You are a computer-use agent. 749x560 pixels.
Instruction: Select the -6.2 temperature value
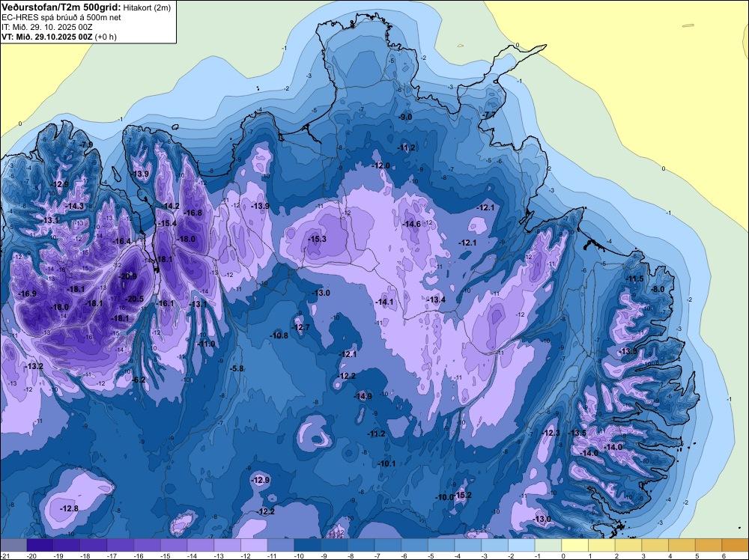(x=139, y=380)
